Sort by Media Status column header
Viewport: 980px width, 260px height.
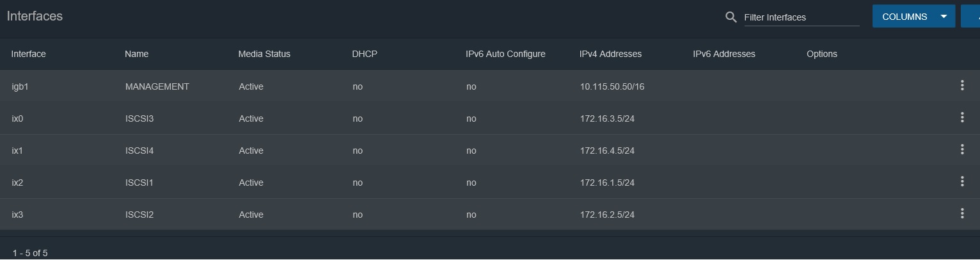(264, 54)
